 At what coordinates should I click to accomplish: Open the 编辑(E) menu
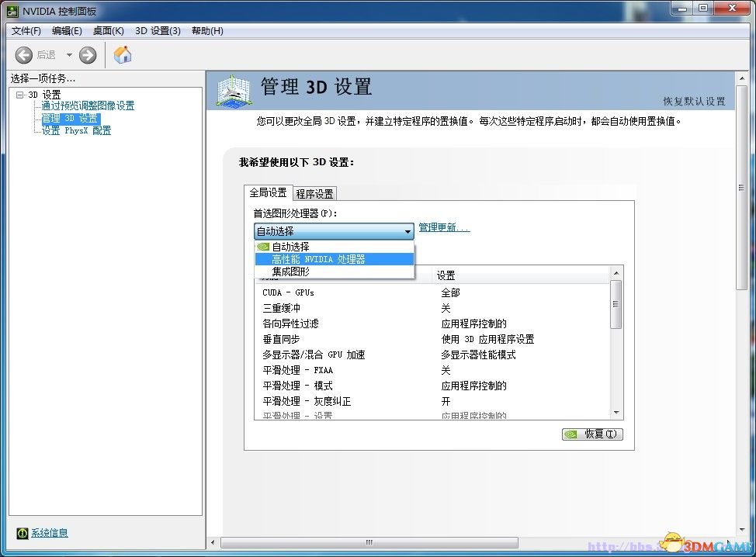[x=67, y=31]
